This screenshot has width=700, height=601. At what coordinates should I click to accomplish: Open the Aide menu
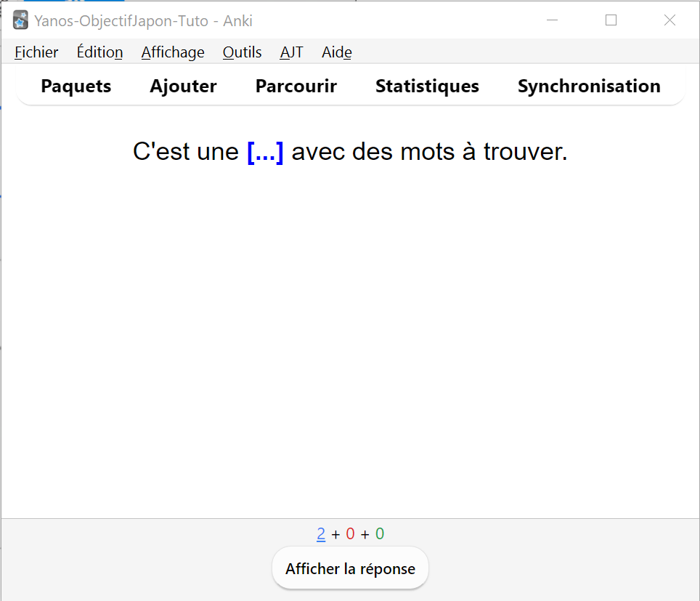pos(337,52)
